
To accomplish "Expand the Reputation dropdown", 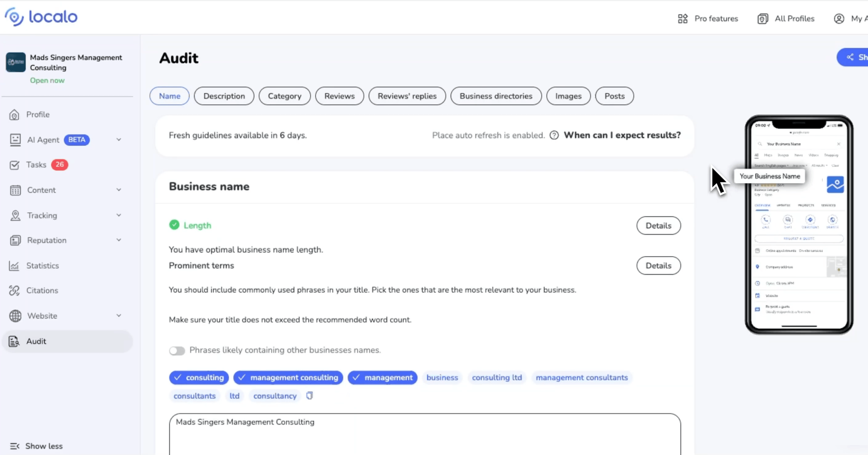I will [x=119, y=240].
